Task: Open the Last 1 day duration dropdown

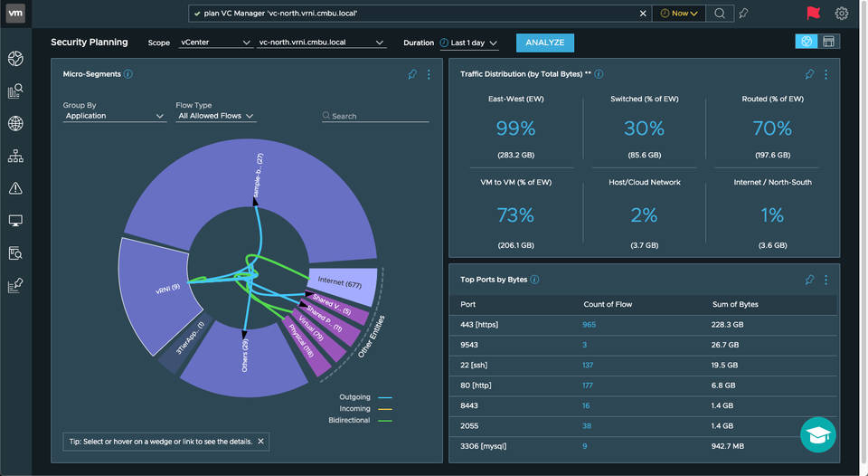Action: point(469,43)
